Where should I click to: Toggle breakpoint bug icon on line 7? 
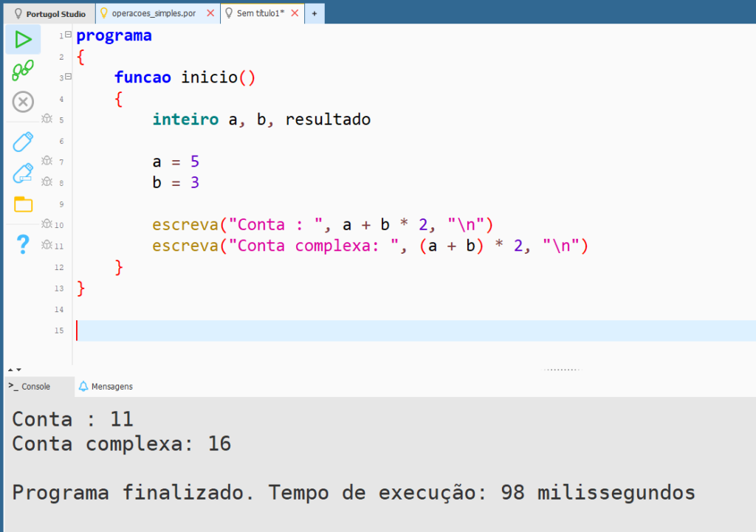coord(47,161)
